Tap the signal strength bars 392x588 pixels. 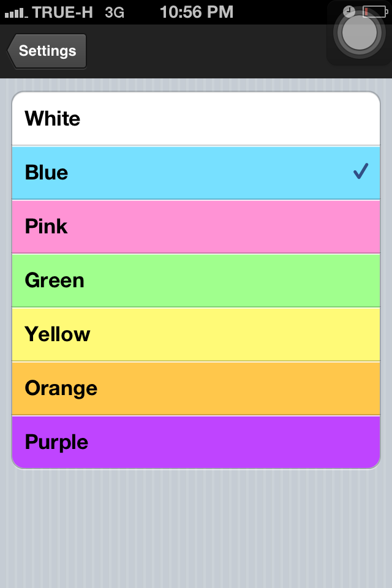[x=16, y=13]
